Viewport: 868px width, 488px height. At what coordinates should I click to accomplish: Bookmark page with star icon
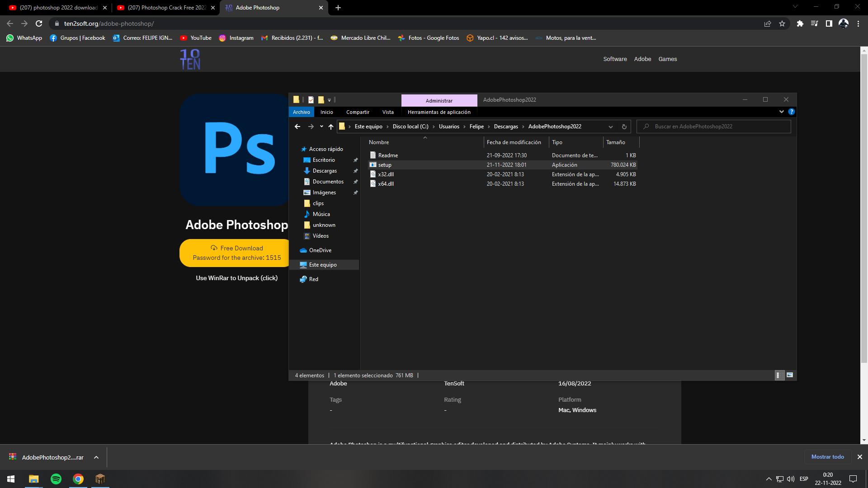(x=782, y=23)
